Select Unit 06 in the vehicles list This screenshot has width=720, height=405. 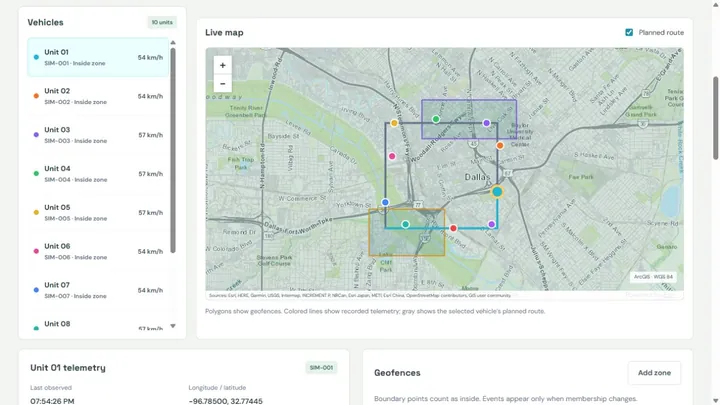[x=98, y=252]
